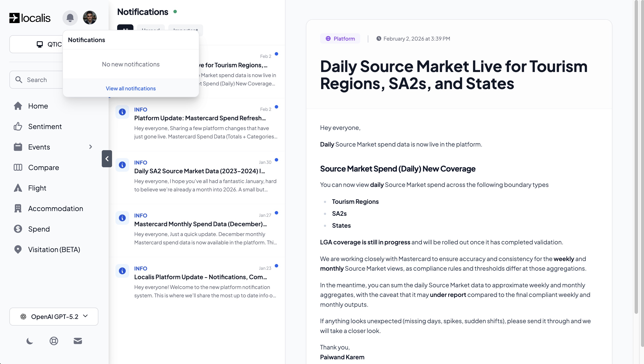Screen dimensions: 644x364
Task: Open Platform Update Mastercard Spend Refresh notification
Action: (200, 118)
